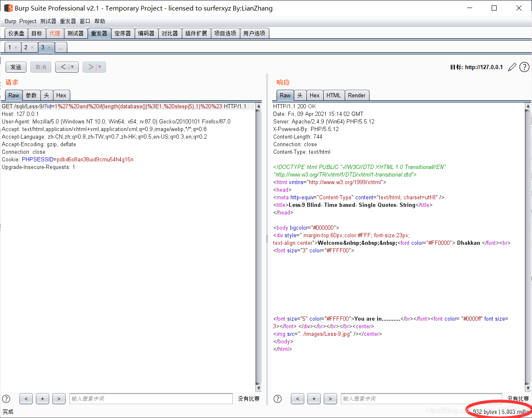This screenshot has width=532, height=418.
Task: Click the GET /sqli/Less-9 request line
Action: pyautogui.click(x=124, y=106)
